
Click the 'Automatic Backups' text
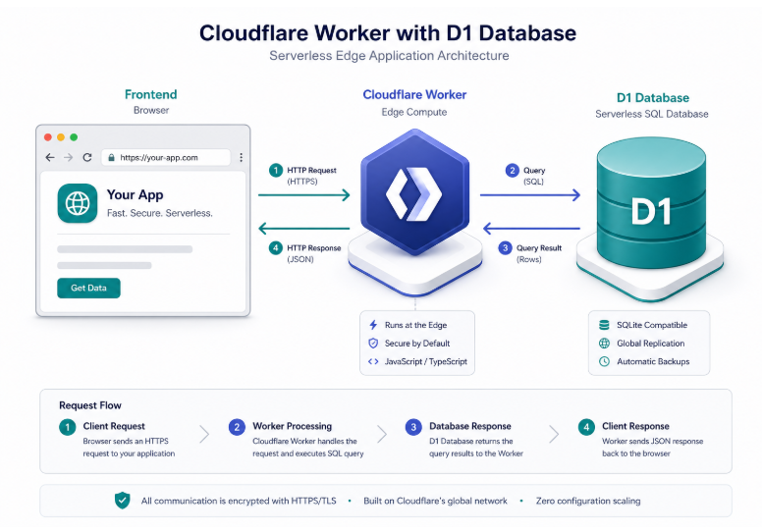tap(653, 361)
